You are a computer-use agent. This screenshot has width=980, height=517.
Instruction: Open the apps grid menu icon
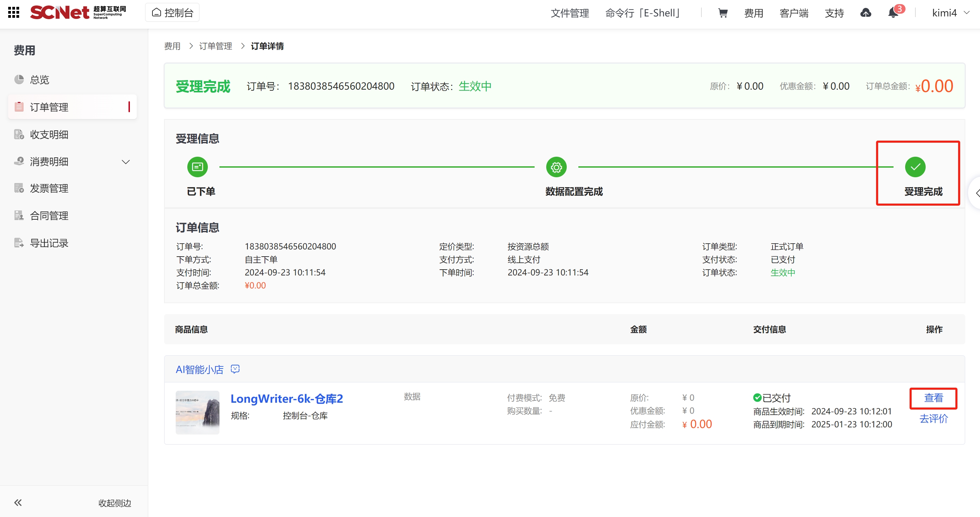pyautogui.click(x=14, y=13)
